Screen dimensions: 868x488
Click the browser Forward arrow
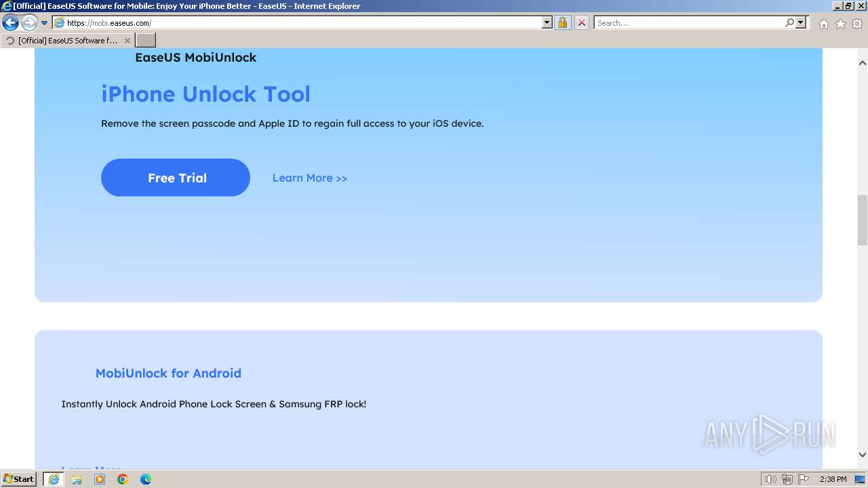coord(29,23)
